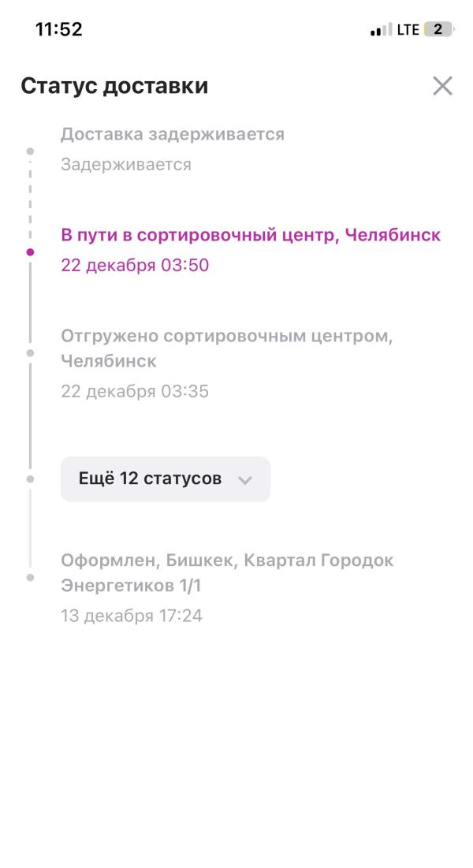
Task: Tap the timeline dot beside Ещё 12 статусов
Action: [x=31, y=479]
